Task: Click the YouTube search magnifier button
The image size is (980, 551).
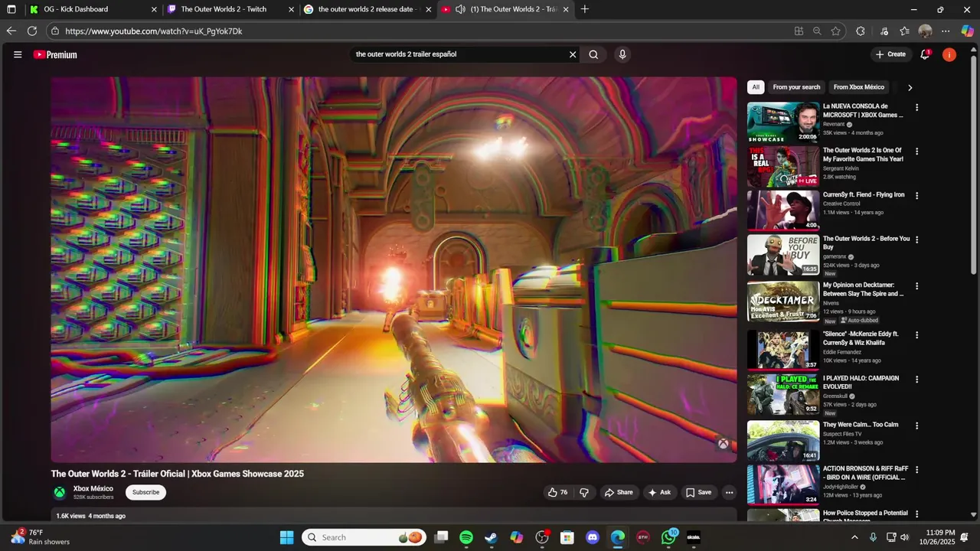Action: 593,54
